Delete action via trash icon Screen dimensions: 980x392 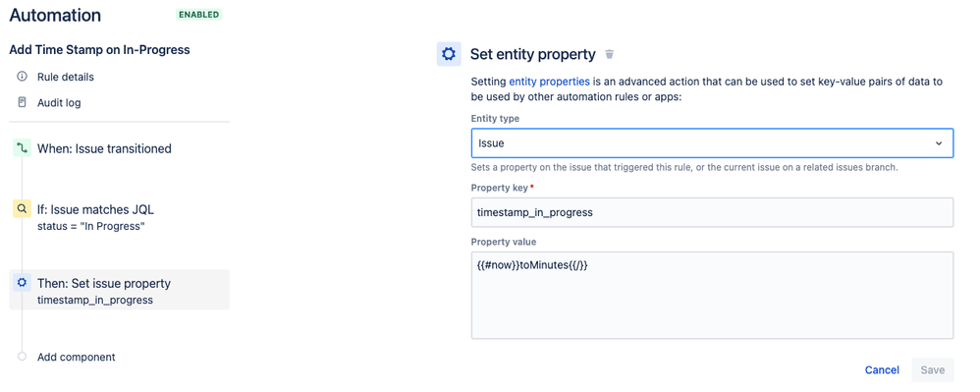coord(610,54)
